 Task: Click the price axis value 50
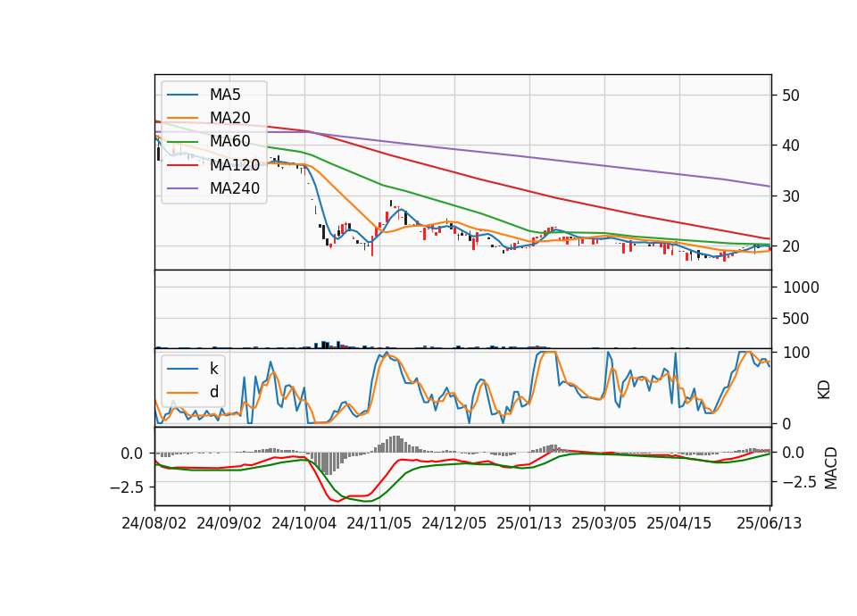click(x=790, y=96)
